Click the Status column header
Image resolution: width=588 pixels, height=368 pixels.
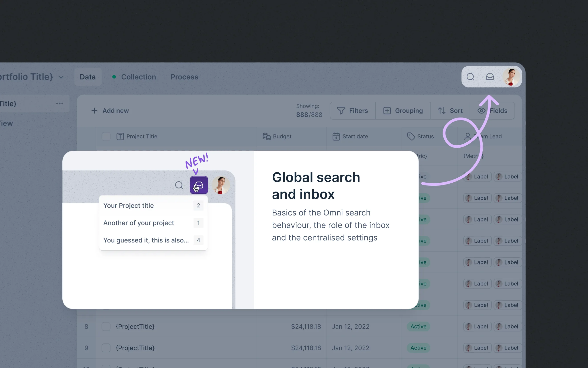coord(420,136)
